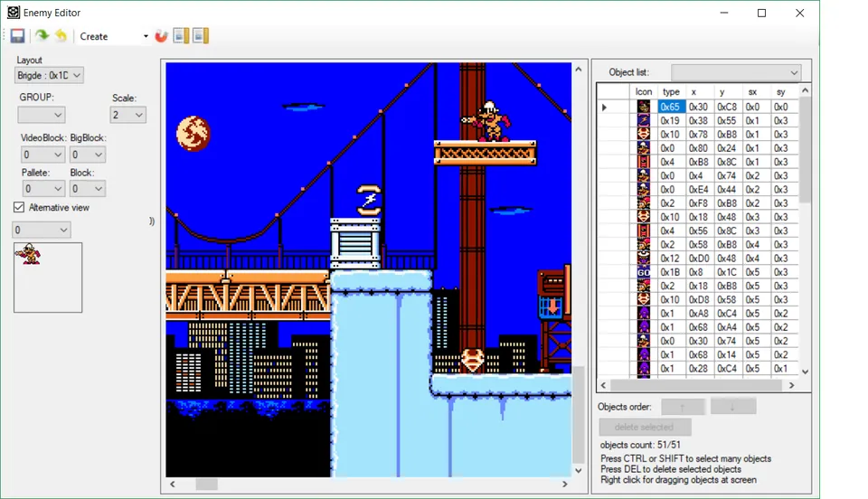Open the dropdown below the Alternative view checkbox

pyautogui.click(x=42, y=231)
